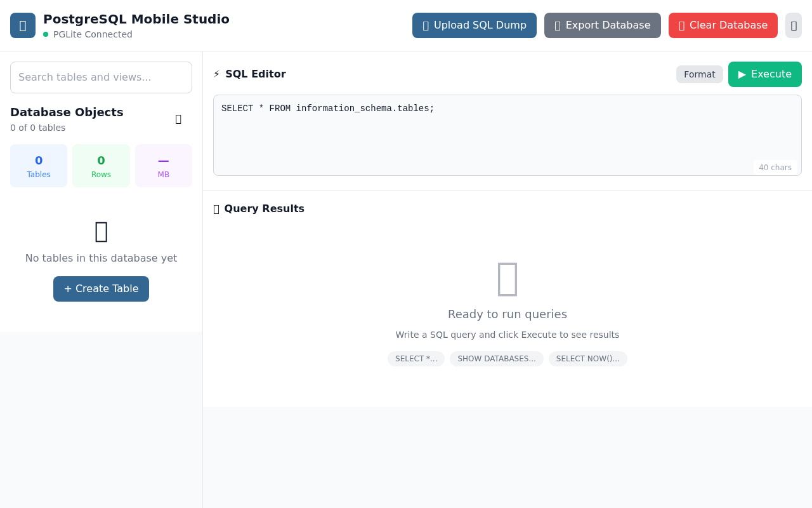Image resolution: width=812 pixels, height=508 pixels.
Task: Open the SHOW DATABASES... query suggestion chip
Action: tap(497, 359)
